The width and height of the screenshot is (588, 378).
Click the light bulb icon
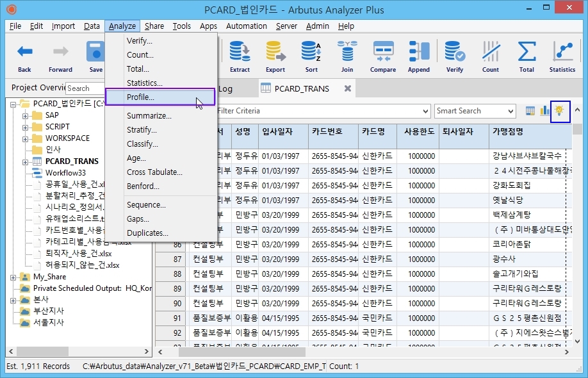[560, 111]
